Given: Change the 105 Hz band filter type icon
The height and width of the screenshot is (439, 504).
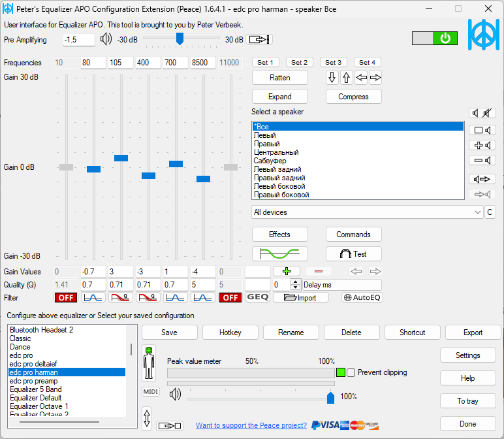Looking at the screenshot, I should point(121,297).
